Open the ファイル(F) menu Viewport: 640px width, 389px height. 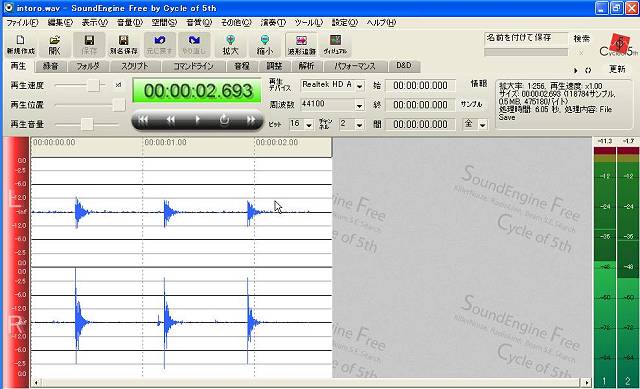coord(22,23)
